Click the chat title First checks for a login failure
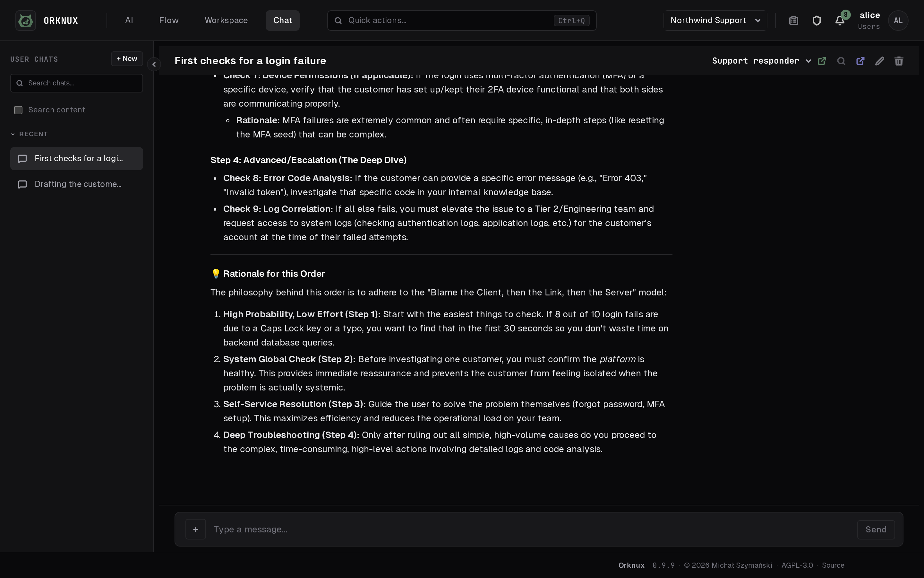 pos(250,61)
